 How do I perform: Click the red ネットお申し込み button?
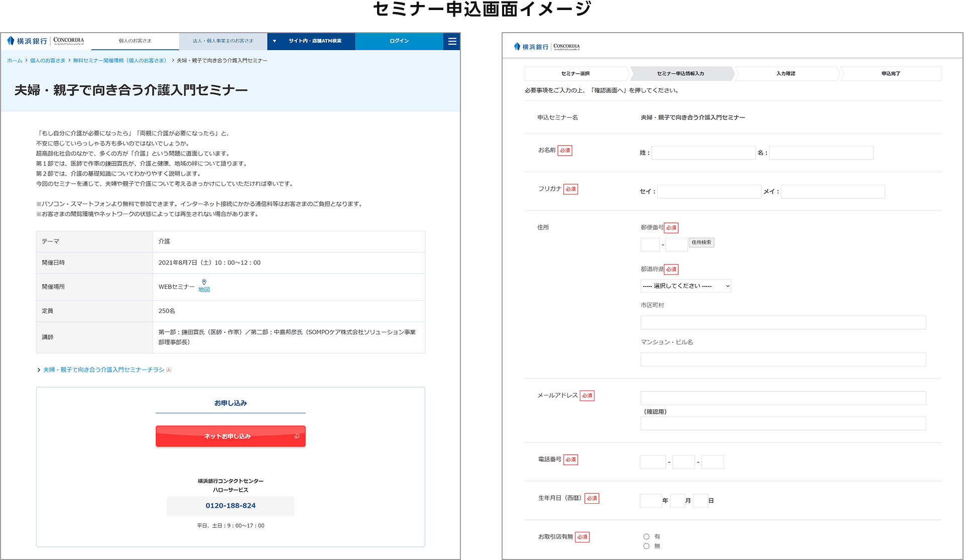pos(230,436)
